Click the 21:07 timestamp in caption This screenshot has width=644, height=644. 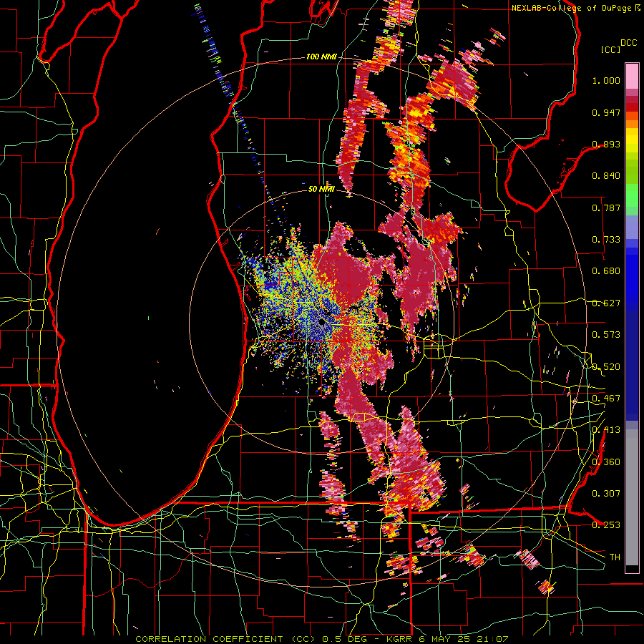pyautogui.click(x=492, y=639)
